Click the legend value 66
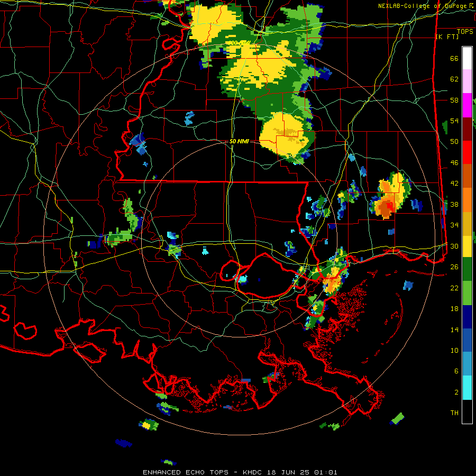 pyautogui.click(x=454, y=58)
